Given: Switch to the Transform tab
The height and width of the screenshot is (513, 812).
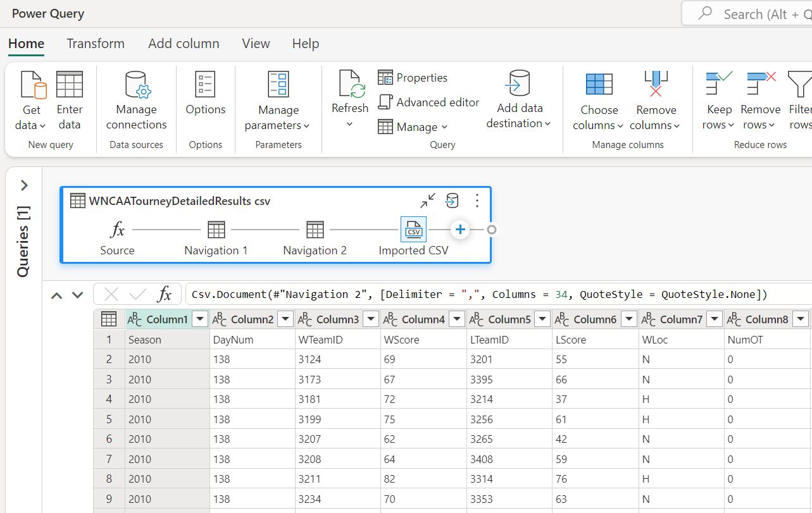Looking at the screenshot, I should click(x=96, y=44).
